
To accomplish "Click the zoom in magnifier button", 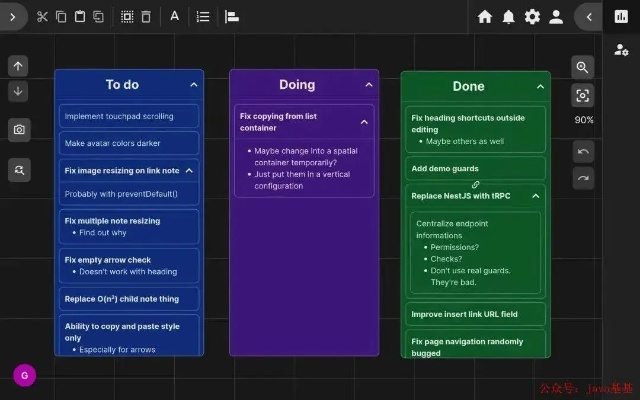I will (582, 67).
